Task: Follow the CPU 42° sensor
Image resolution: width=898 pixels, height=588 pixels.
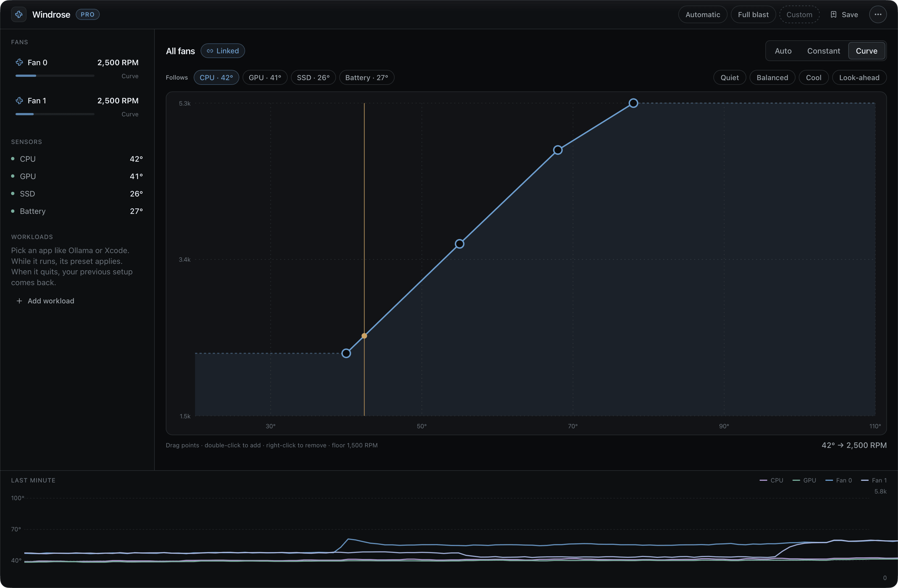Action: click(216, 77)
